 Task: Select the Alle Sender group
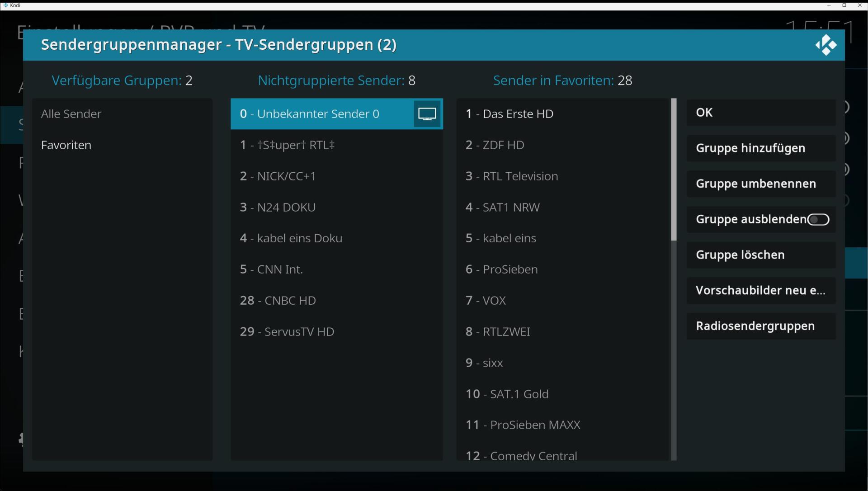[x=122, y=114]
